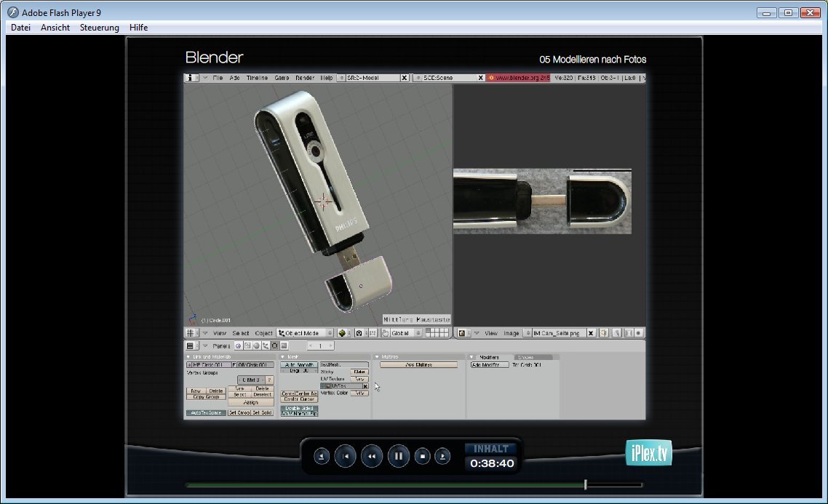Collapse the Link and Materials panel
The height and width of the screenshot is (504, 828).
click(x=188, y=357)
